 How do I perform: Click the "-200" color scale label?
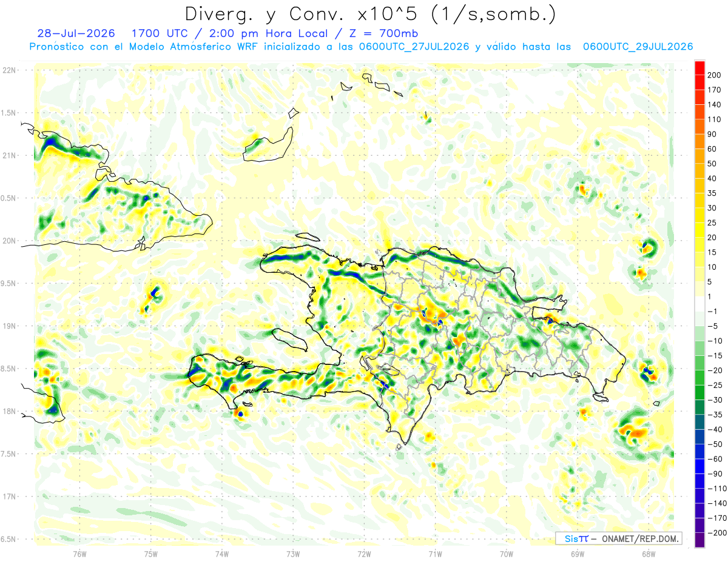coord(718,532)
